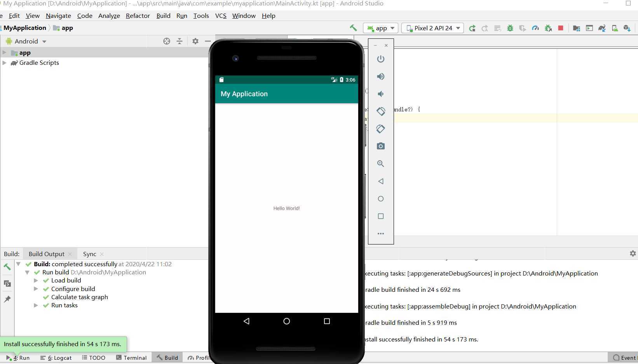Open build output panel gear settings
Viewport: 638px width, 364px height.
tap(633, 253)
